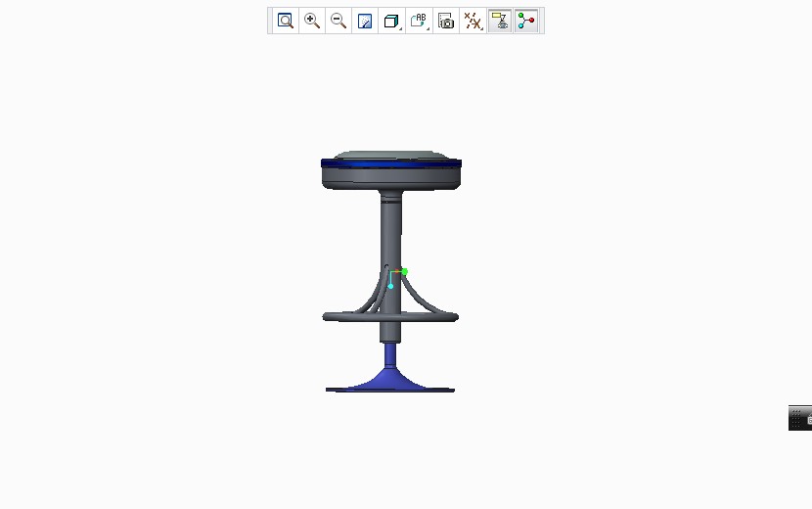The image size is (812, 509).
Task: Open the Saved Orientations dropdown
Action: 419,21
